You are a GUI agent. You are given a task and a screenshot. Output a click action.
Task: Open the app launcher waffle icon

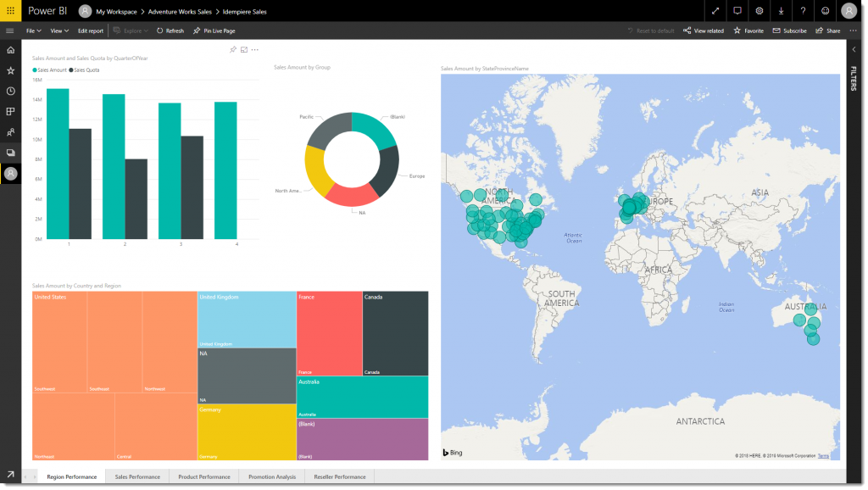tap(10, 11)
